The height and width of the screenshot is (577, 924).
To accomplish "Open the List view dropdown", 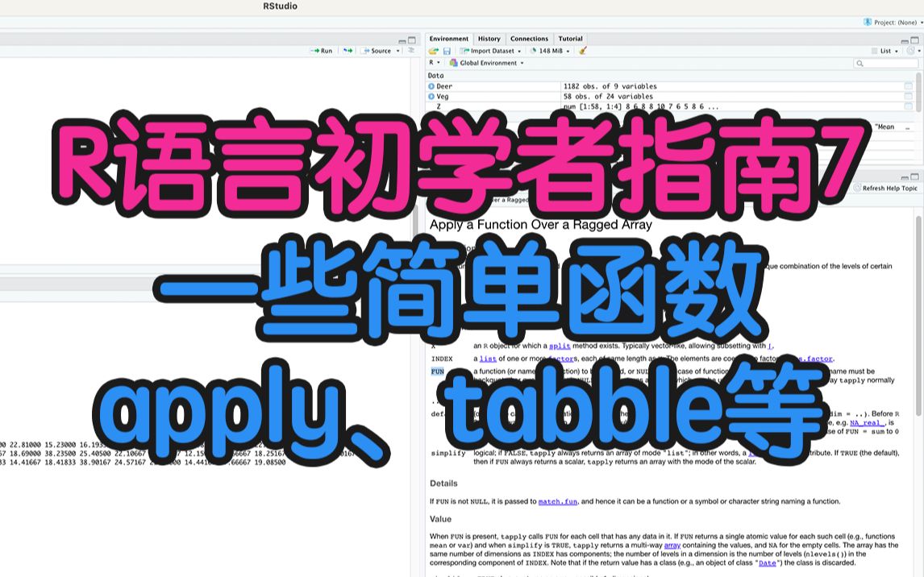I will [x=886, y=51].
